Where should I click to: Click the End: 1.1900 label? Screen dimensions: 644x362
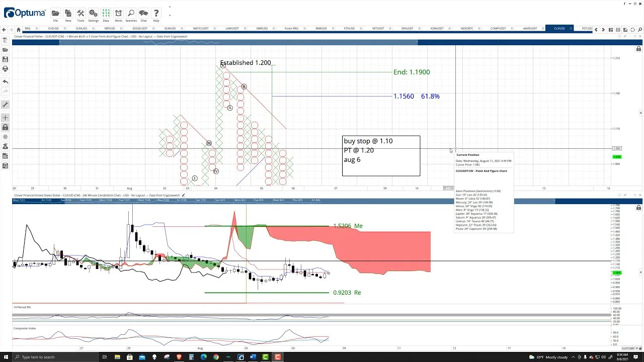pos(412,72)
